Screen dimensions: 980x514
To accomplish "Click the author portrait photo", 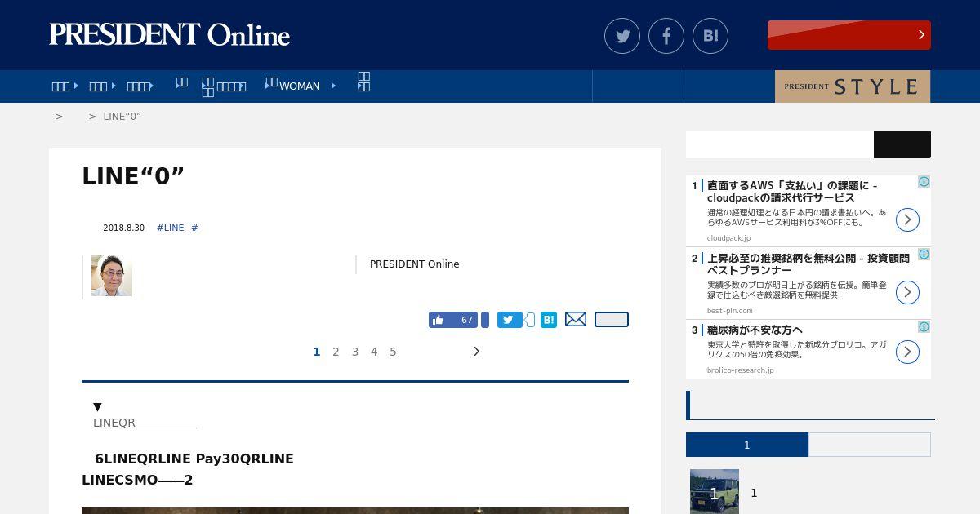I will click(112, 276).
